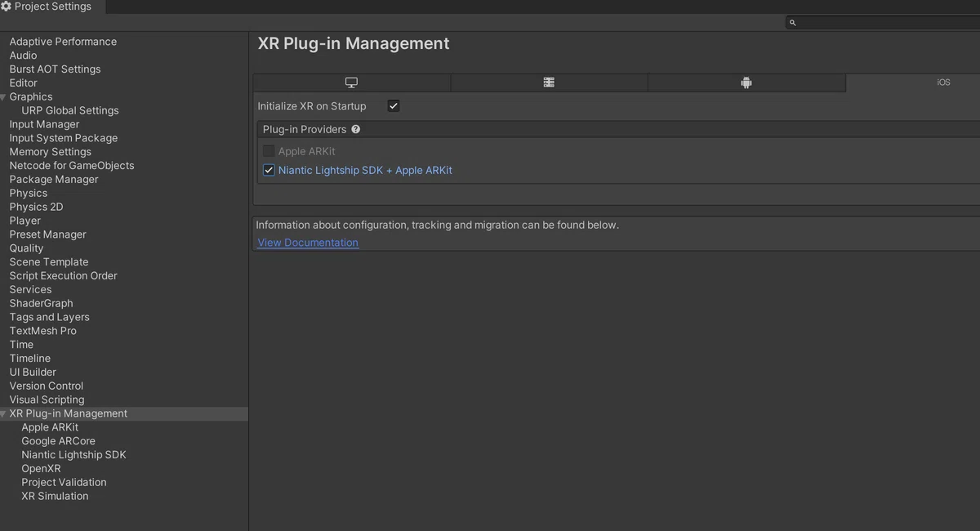Open Input Manager settings
Screen dimensions: 980x531
pyautogui.click(x=44, y=125)
